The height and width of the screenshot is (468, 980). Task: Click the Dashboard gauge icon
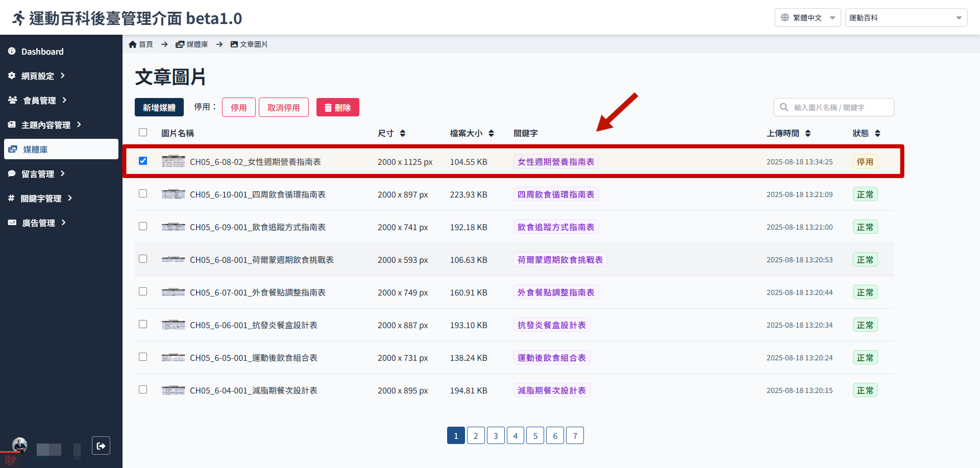12,51
